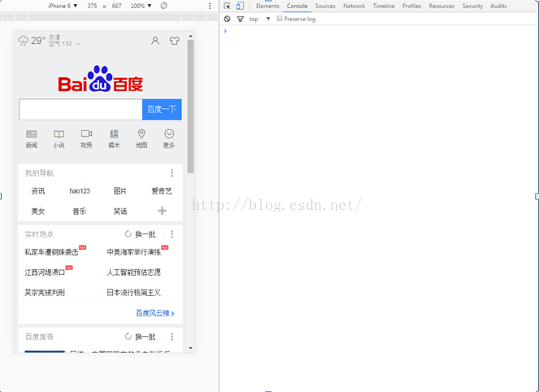This screenshot has width=539, height=392.
Task: Open hot topic 私家车遭钢珠袭击
Action: [51, 252]
